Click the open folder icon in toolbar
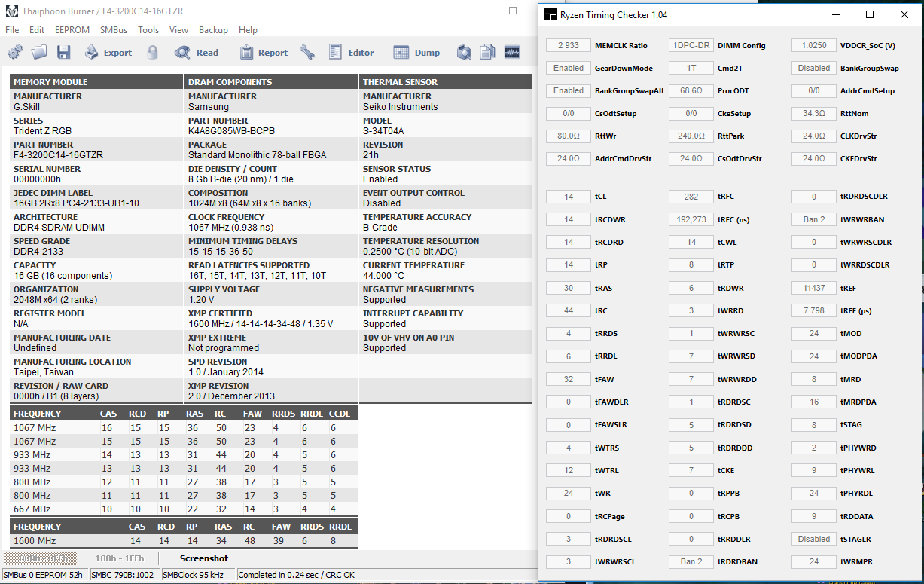 (x=39, y=52)
